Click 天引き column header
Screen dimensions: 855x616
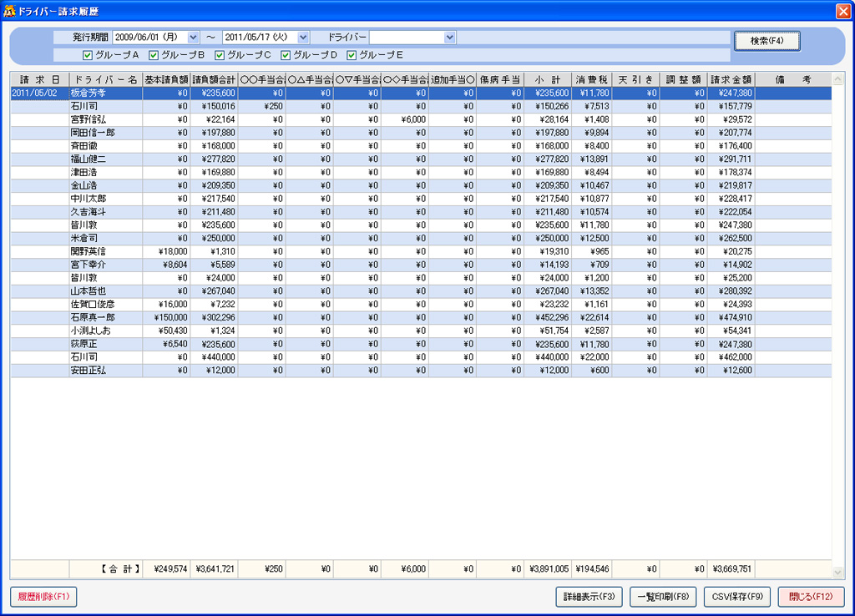pyautogui.click(x=635, y=79)
